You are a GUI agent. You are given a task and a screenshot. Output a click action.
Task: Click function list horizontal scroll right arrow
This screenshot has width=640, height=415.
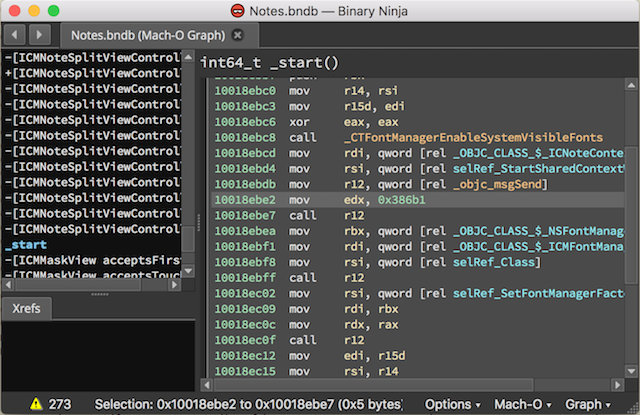click(174, 284)
